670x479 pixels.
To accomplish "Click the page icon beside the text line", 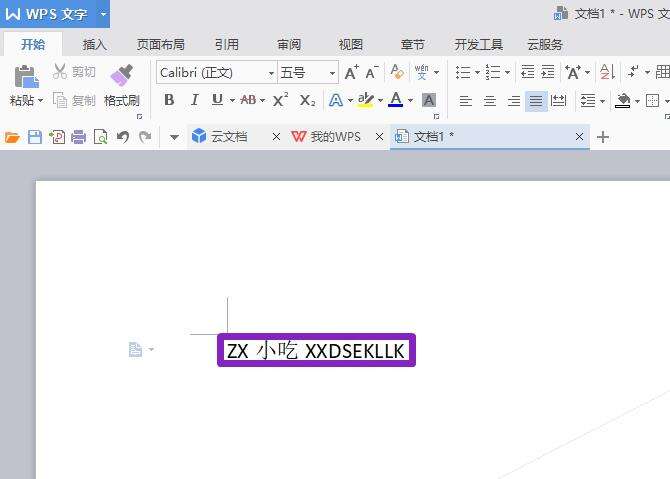I will click(x=135, y=350).
